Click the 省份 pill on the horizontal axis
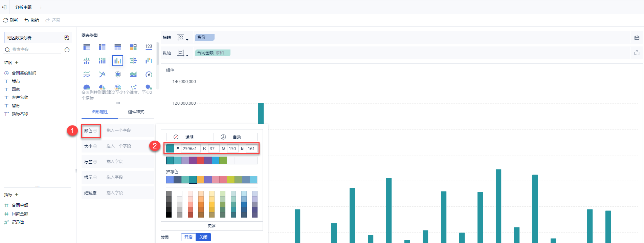The height and width of the screenshot is (243, 644). (205, 37)
